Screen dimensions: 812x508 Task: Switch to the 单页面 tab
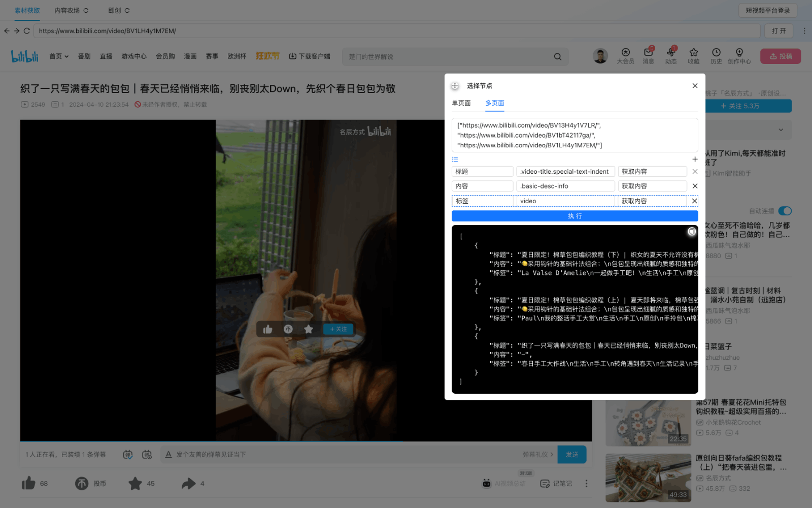461,103
